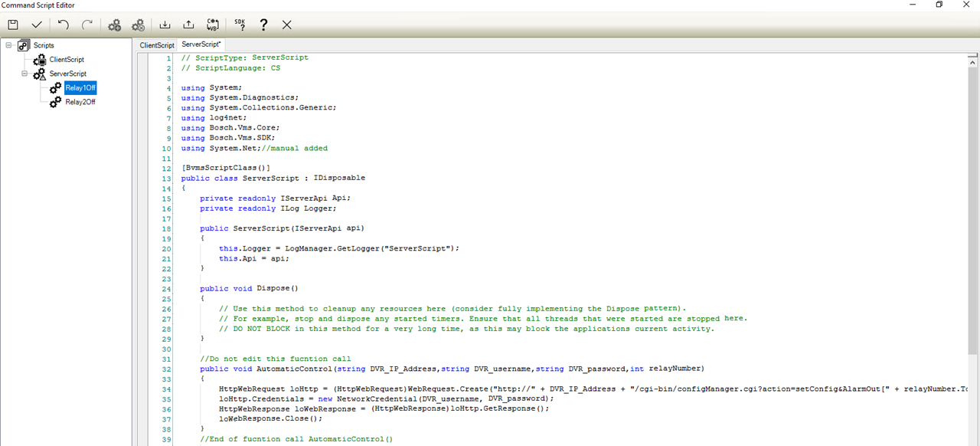
Task: Click the question mark help icon
Action: pyautogui.click(x=263, y=25)
